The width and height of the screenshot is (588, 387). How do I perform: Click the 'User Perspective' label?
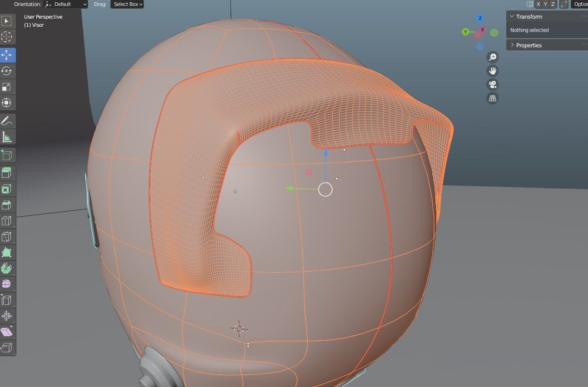point(43,17)
